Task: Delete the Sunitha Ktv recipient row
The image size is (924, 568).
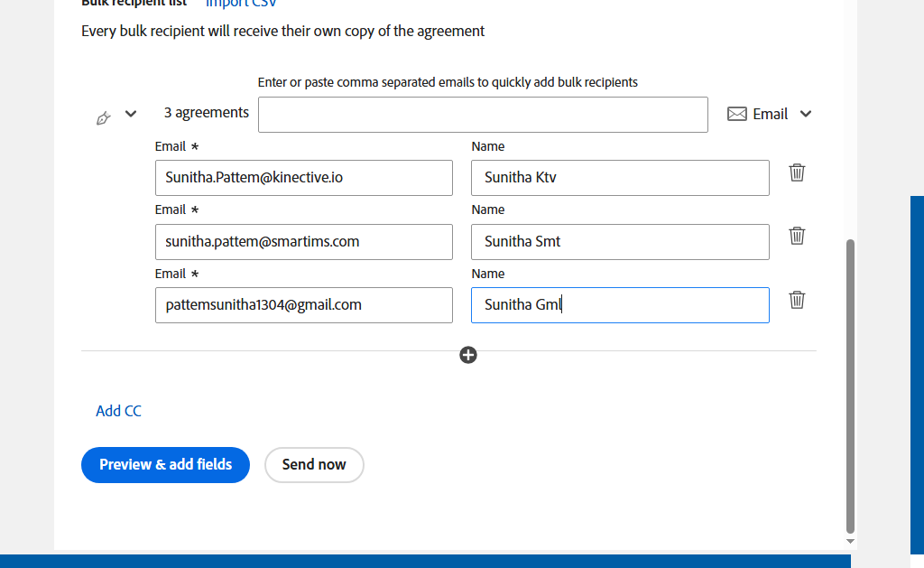Action: click(x=797, y=172)
